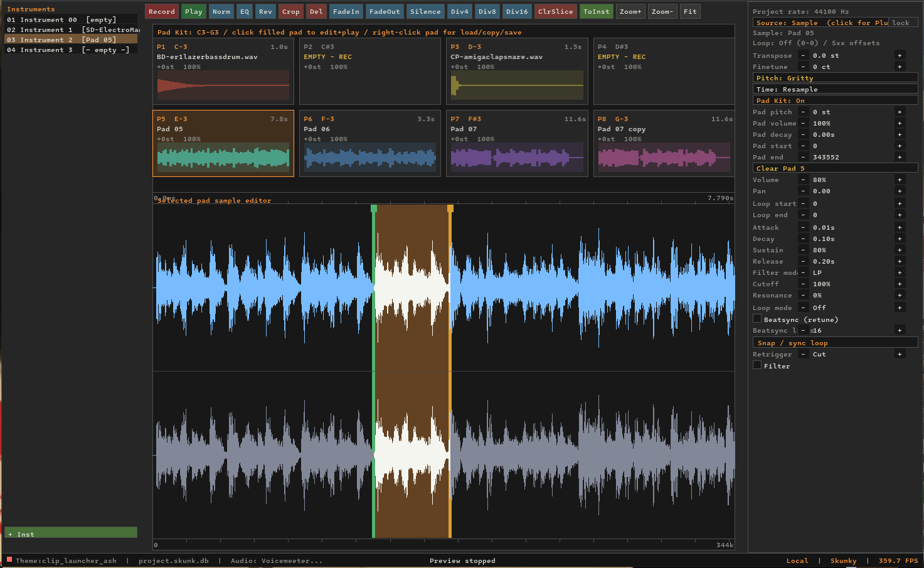Add a new instrument with + Inst

tap(71, 533)
